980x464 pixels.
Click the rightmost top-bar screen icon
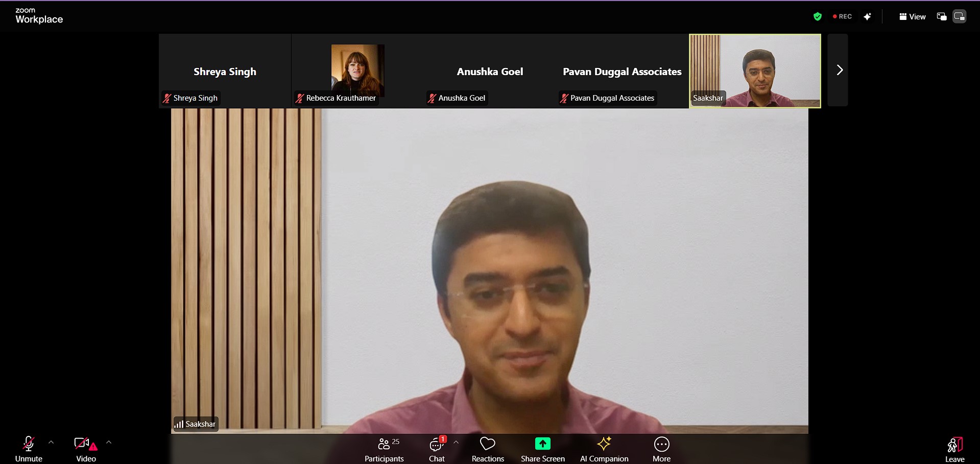click(x=959, y=16)
